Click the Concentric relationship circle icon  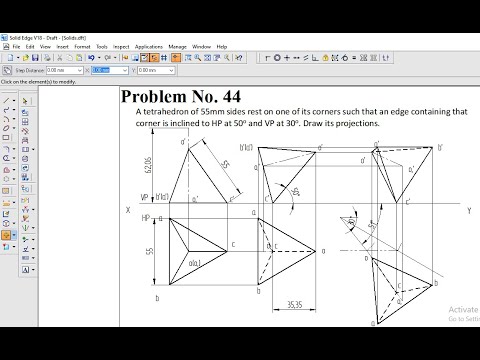click(x=277, y=58)
